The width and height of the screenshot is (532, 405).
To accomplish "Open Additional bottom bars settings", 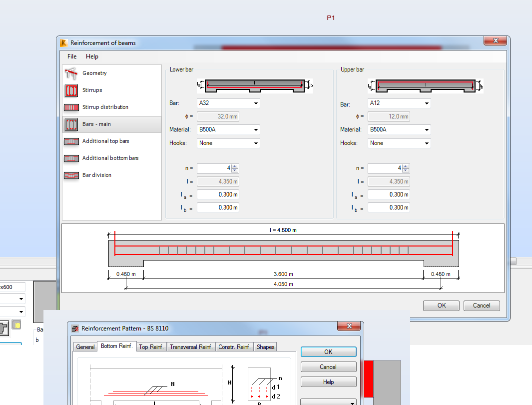I will coord(111,158).
